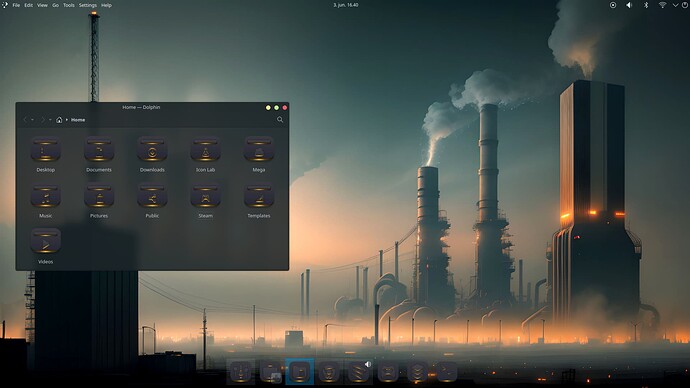Click the clock showing 3. jun. 16.40
The width and height of the screenshot is (690, 388).
(345, 5)
